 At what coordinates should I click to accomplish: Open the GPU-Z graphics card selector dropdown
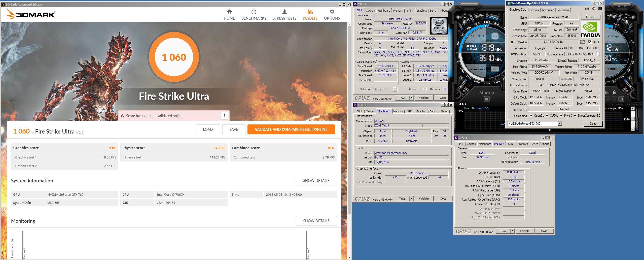[560, 123]
